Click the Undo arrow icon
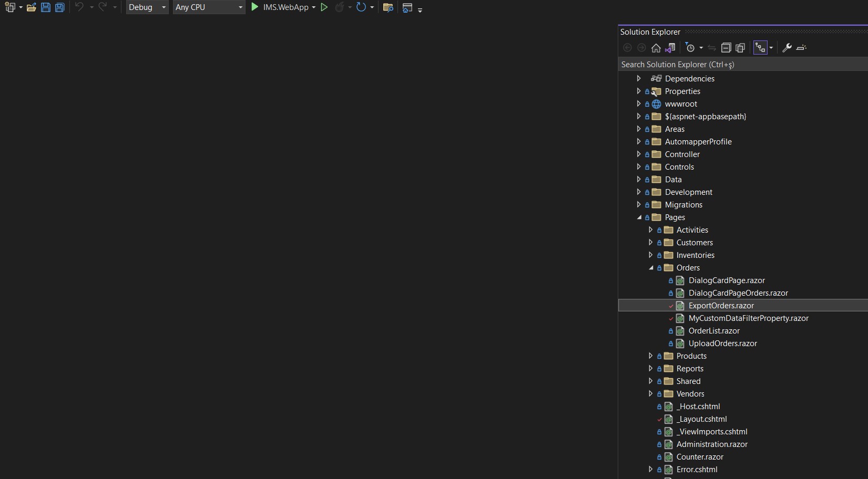Screen dimensions: 868x479 (x=79, y=7)
